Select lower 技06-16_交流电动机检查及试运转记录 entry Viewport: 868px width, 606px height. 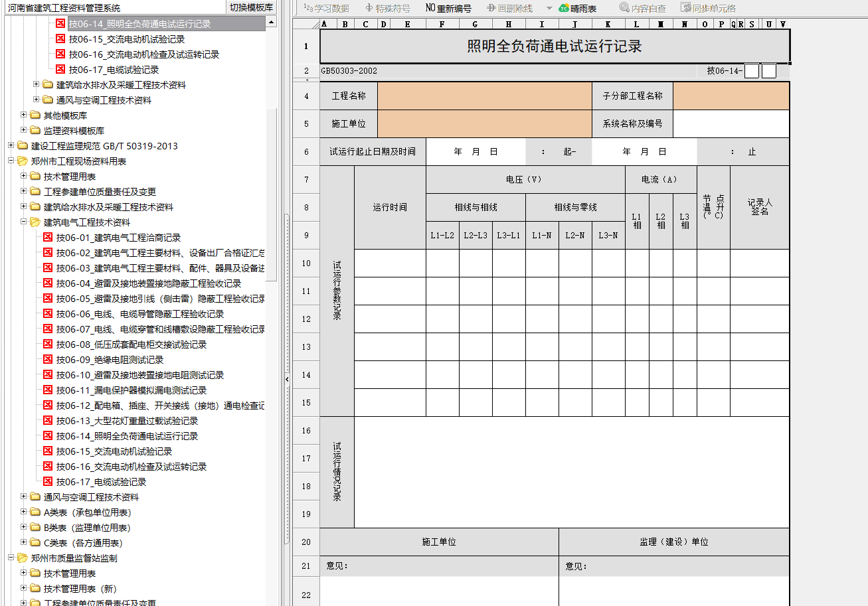[131, 467]
